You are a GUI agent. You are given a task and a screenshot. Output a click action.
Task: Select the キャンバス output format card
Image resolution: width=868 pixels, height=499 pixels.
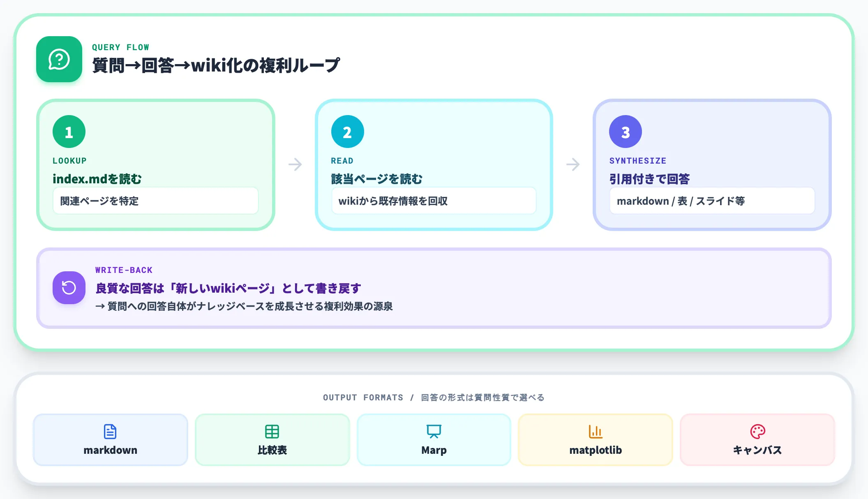coord(757,440)
